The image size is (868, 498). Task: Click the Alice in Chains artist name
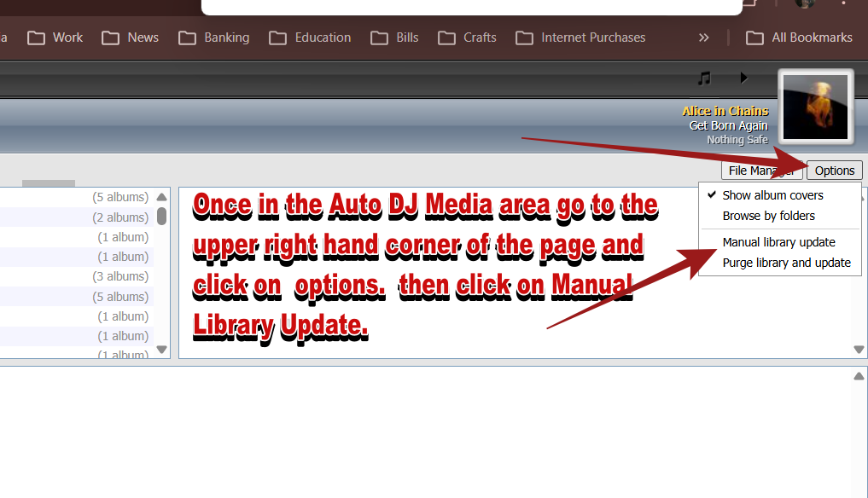coord(725,111)
